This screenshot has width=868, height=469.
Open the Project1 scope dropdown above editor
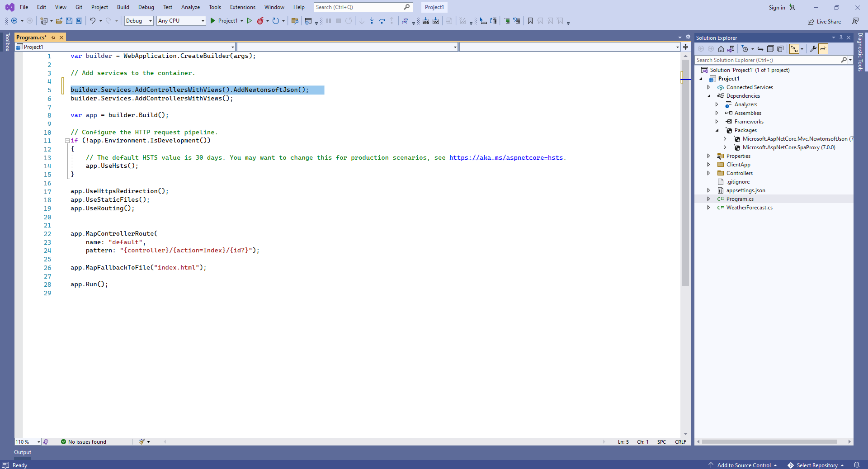coord(125,47)
